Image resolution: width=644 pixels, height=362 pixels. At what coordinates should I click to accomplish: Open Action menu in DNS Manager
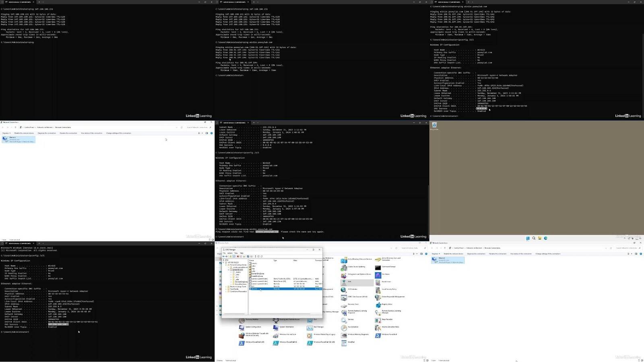(x=230, y=253)
